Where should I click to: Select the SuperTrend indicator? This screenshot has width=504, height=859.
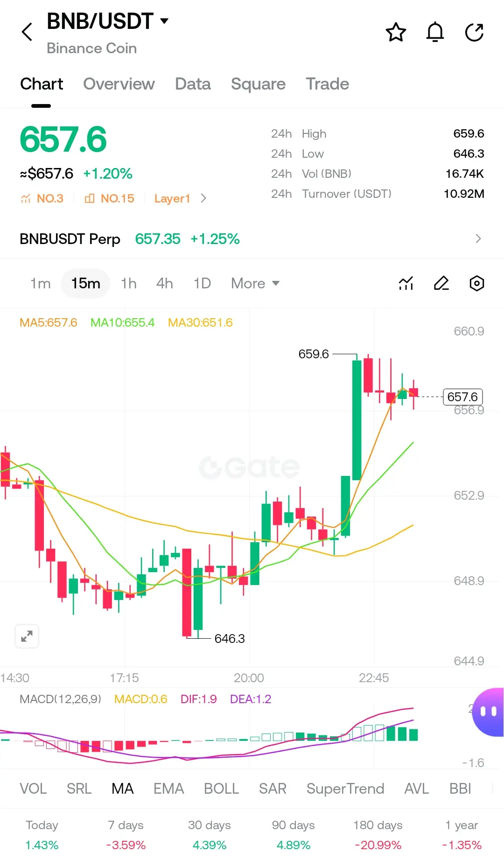[345, 789]
